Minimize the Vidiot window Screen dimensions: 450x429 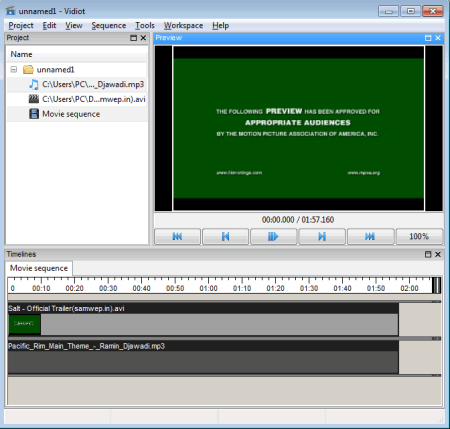point(388,11)
